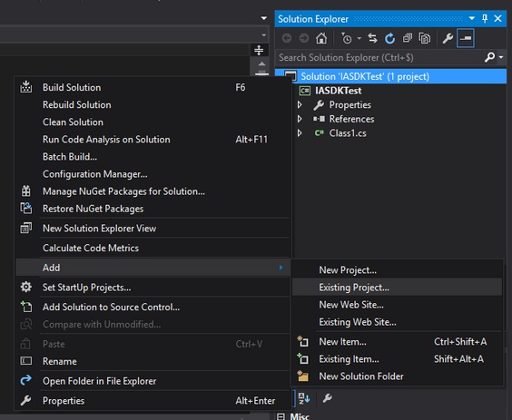Open the Pending Changes Filter clock icon
The width and height of the screenshot is (512, 420).
(346, 38)
